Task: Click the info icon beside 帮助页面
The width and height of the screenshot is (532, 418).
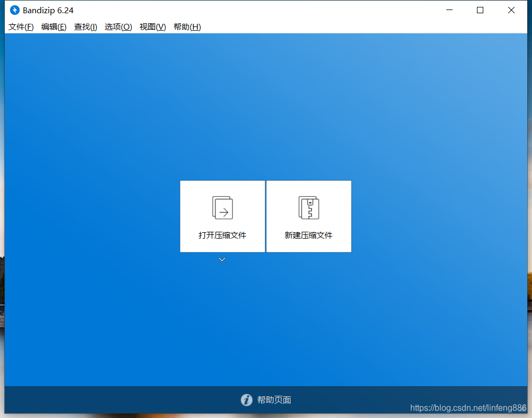Action: pos(247,399)
